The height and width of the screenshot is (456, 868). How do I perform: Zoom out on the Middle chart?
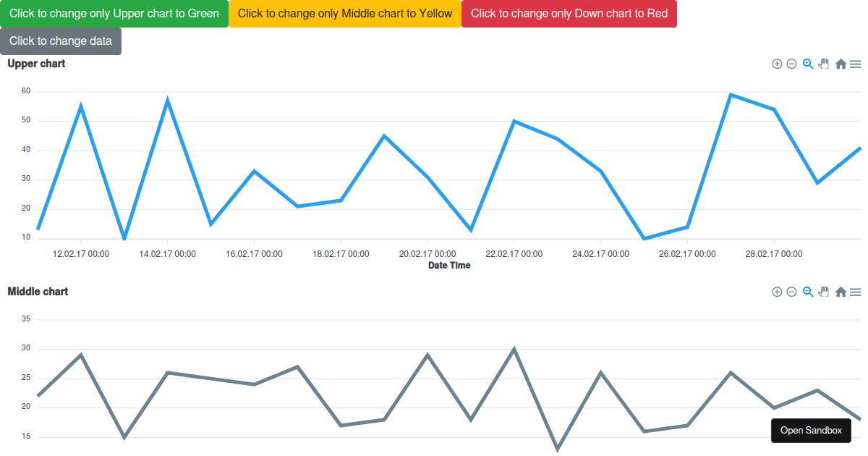point(791,292)
